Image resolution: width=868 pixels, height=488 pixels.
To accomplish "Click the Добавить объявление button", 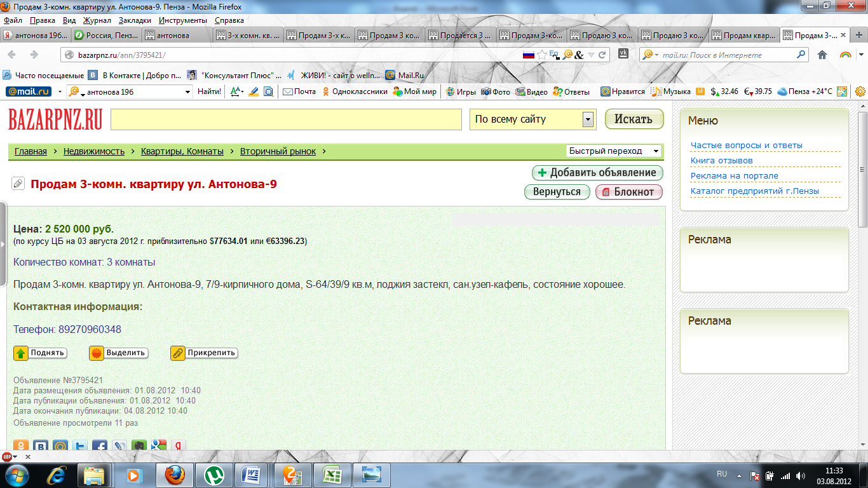I will [597, 173].
